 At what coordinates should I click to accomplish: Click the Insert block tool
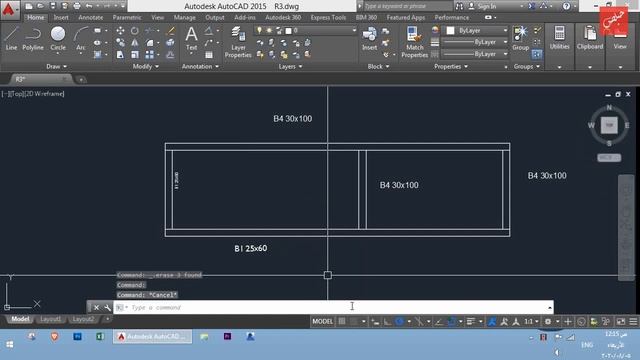369,38
